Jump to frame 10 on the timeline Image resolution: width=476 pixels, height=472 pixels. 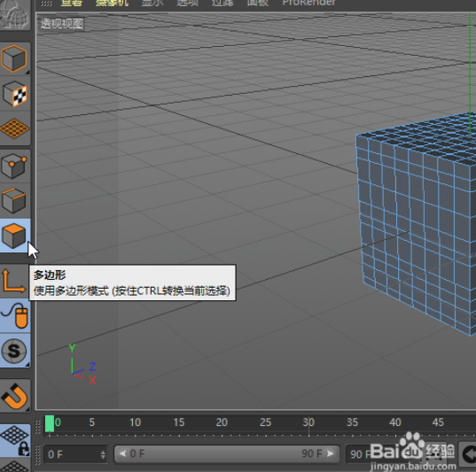pyautogui.click(x=135, y=422)
